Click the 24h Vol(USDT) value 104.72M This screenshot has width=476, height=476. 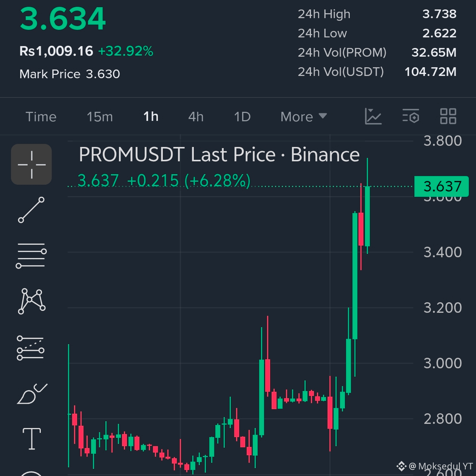point(431,72)
